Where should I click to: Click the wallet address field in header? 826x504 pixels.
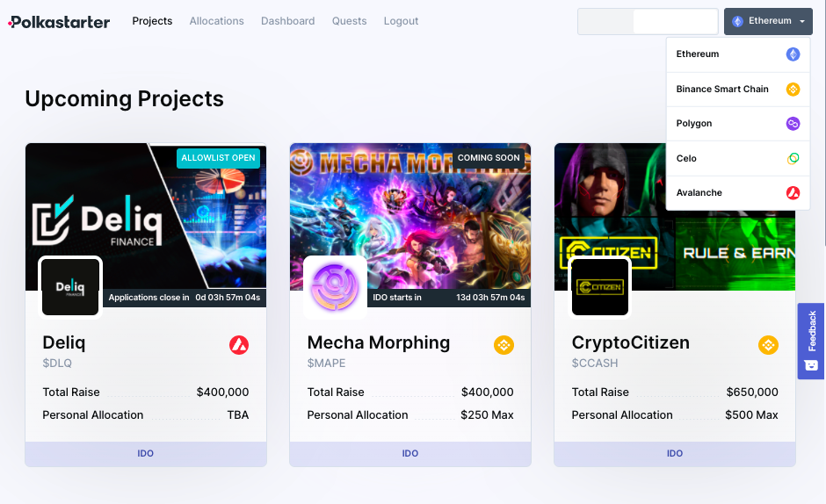tap(648, 22)
